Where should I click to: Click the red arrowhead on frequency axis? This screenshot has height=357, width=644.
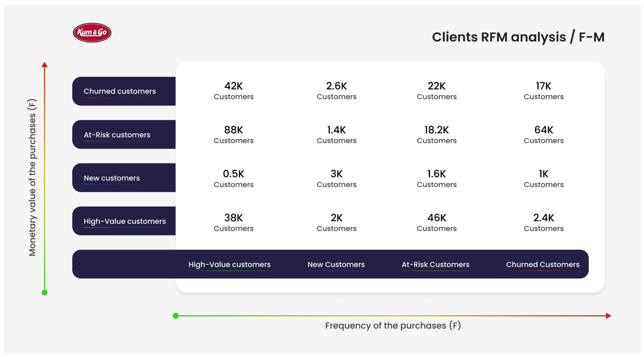click(x=608, y=315)
